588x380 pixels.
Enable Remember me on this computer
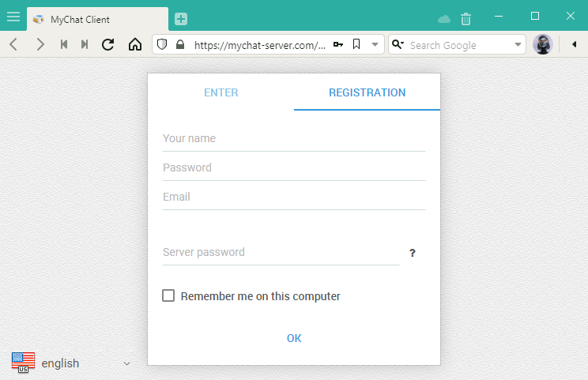click(168, 296)
